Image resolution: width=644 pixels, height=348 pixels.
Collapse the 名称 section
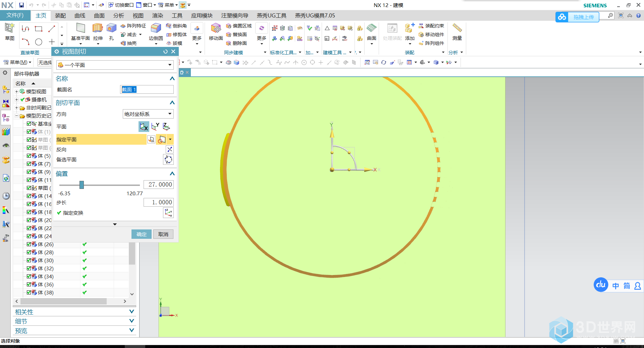tap(172, 79)
